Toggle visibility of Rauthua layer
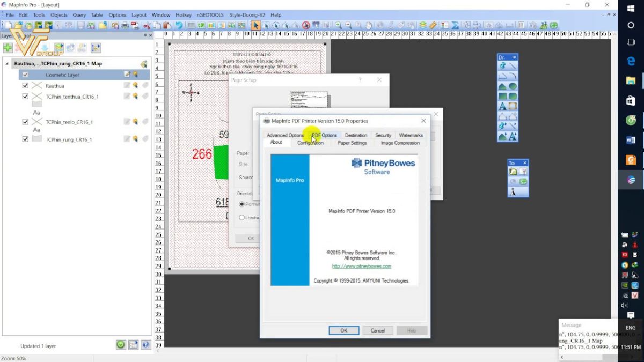 (25, 85)
